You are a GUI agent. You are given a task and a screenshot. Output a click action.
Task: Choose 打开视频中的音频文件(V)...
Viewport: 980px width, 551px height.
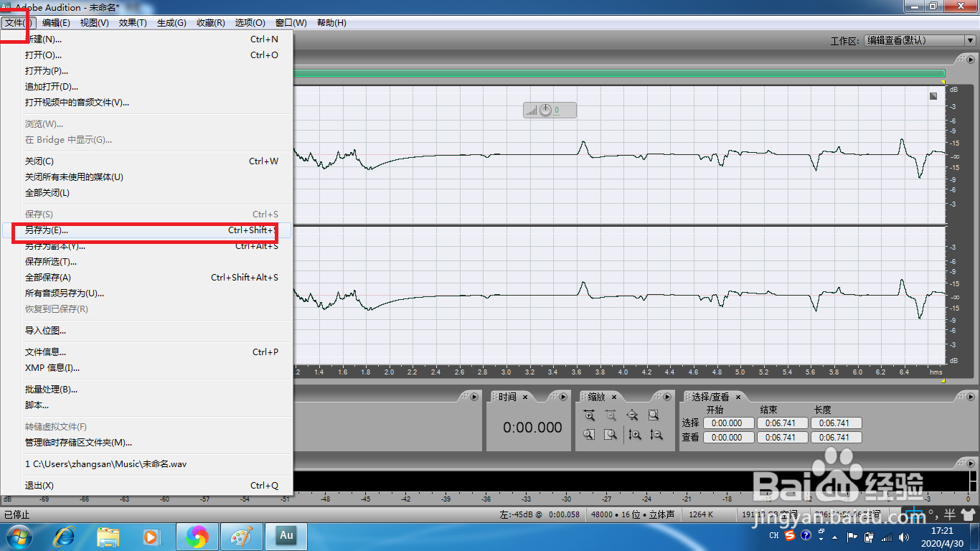point(146,103)
